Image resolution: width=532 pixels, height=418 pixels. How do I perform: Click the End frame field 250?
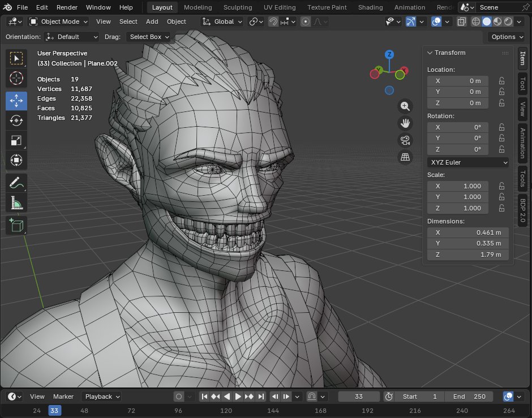(x=470, y=397)
